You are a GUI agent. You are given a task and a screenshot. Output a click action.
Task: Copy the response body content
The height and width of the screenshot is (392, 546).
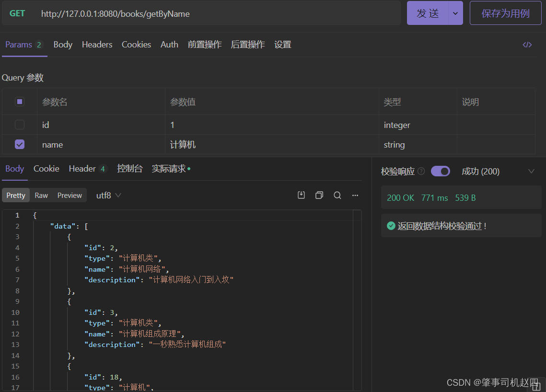click(319, 195)
